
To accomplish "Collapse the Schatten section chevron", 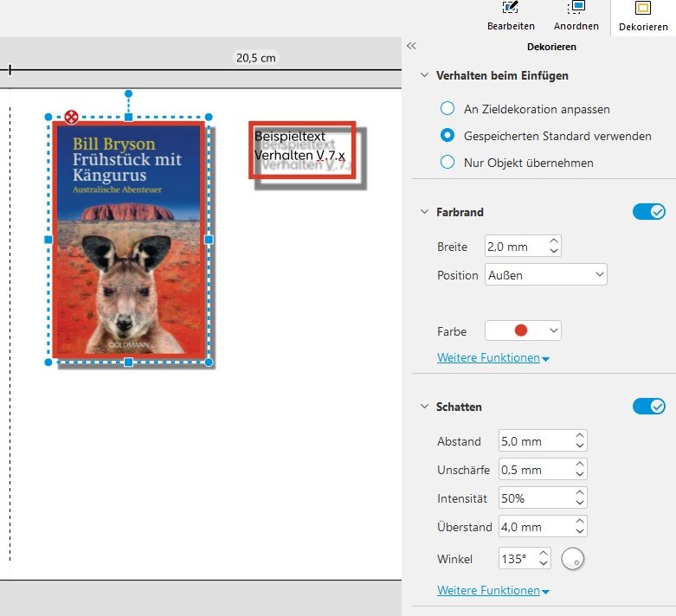I will click(424, 407).
